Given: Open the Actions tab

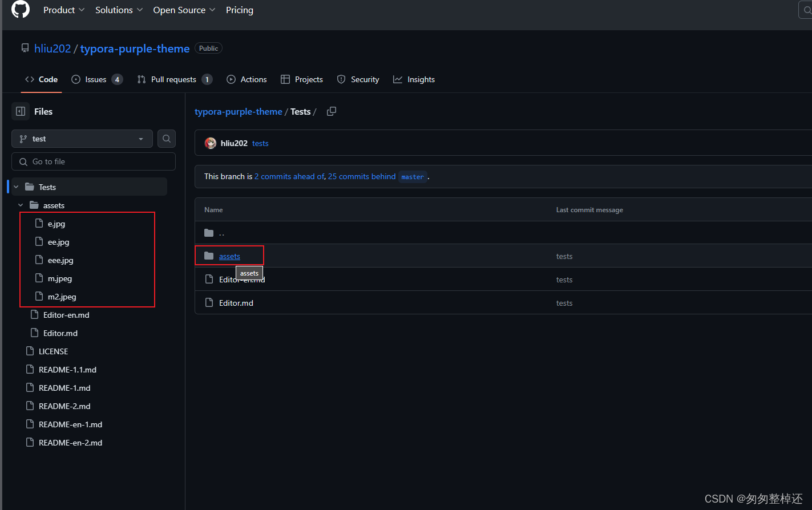Looking at the screenshot, I should [247, 79].
